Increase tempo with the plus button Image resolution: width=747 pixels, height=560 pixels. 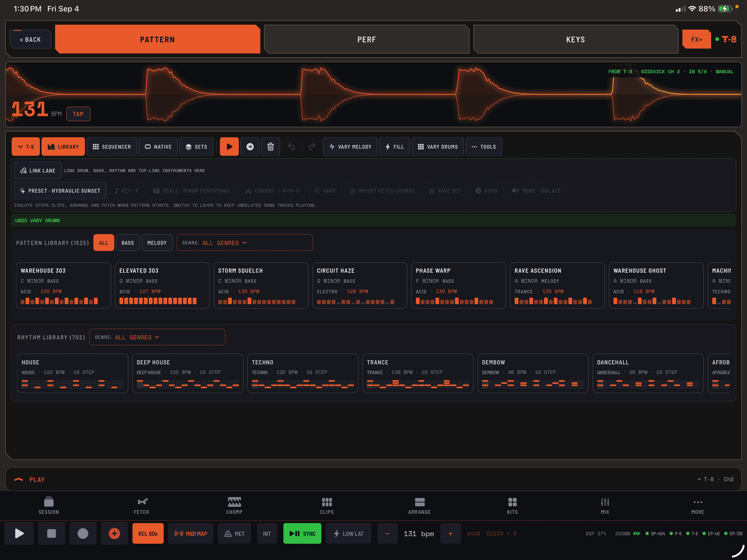(x=450, y=533)
